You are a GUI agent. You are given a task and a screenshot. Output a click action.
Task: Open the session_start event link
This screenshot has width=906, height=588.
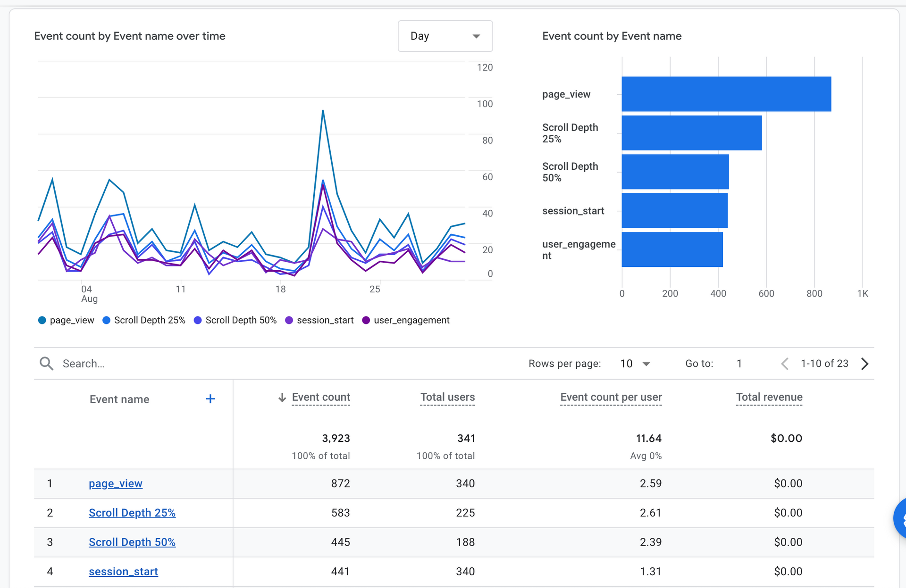(123, 571)
